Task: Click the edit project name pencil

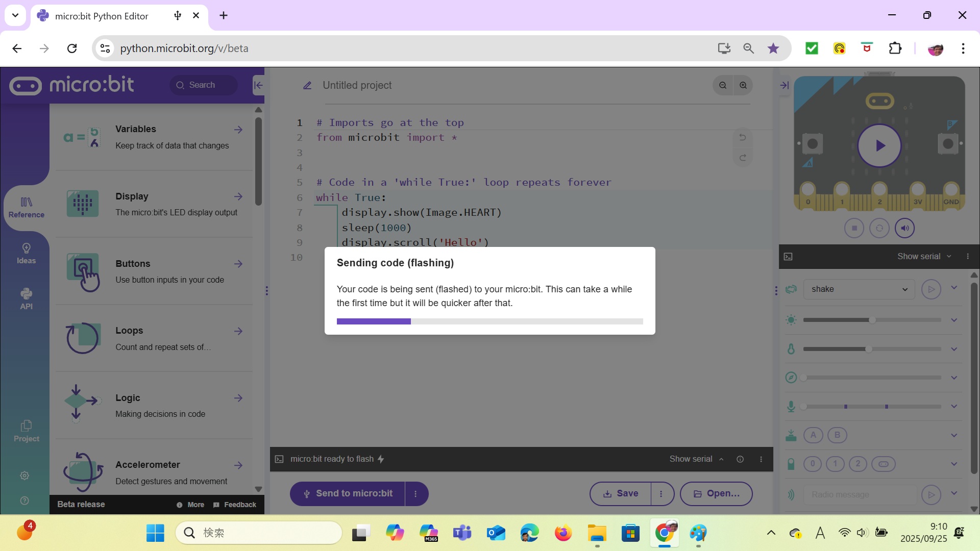Action: pos(307,86)
